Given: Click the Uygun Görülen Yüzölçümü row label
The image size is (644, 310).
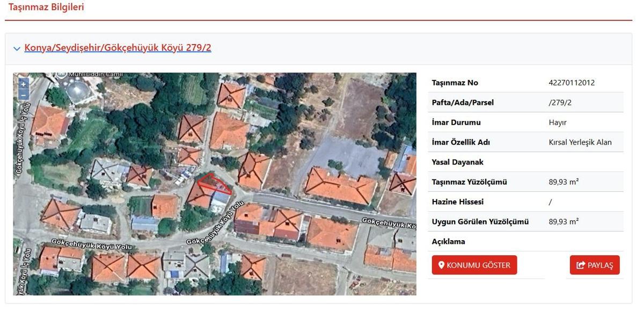Looking at the screenshot, I should (x=480, y=222).
